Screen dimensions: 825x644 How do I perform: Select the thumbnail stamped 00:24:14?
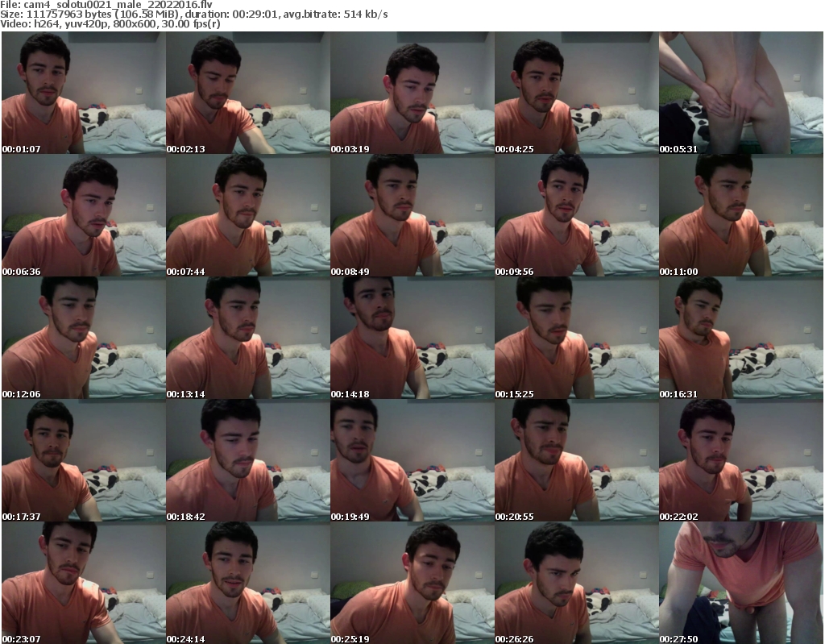coord(248,583)
